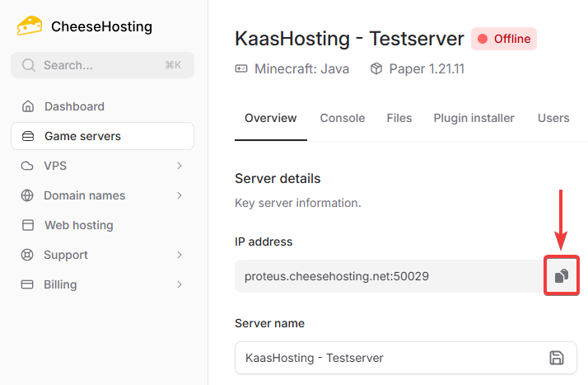Select Game servers in the sidebar
The width and height of the screenshot is (588, 385).
tap(102, 136)
